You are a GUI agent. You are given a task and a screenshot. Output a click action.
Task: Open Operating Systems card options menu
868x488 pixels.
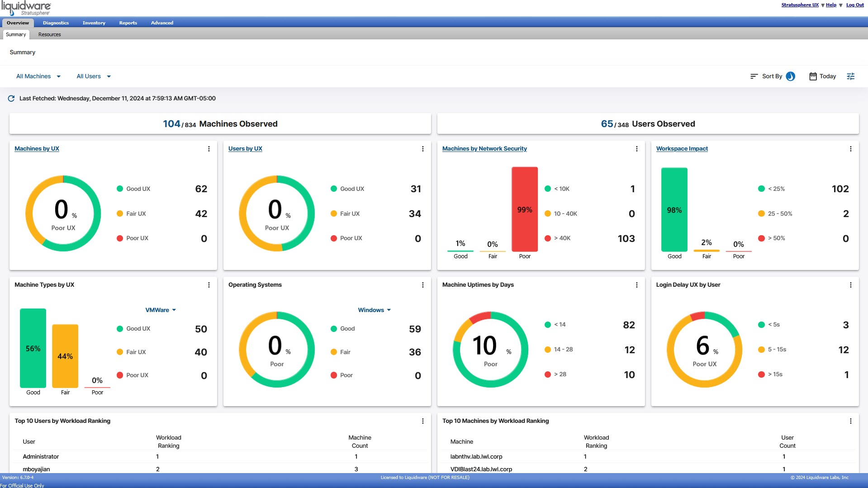click(x=422, y=285)
